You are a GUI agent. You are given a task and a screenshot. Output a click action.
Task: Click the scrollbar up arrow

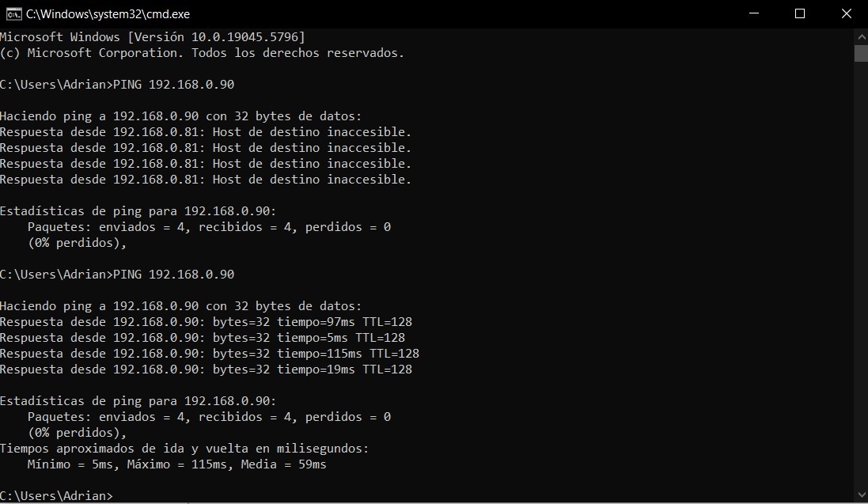(x=862, y=37)
